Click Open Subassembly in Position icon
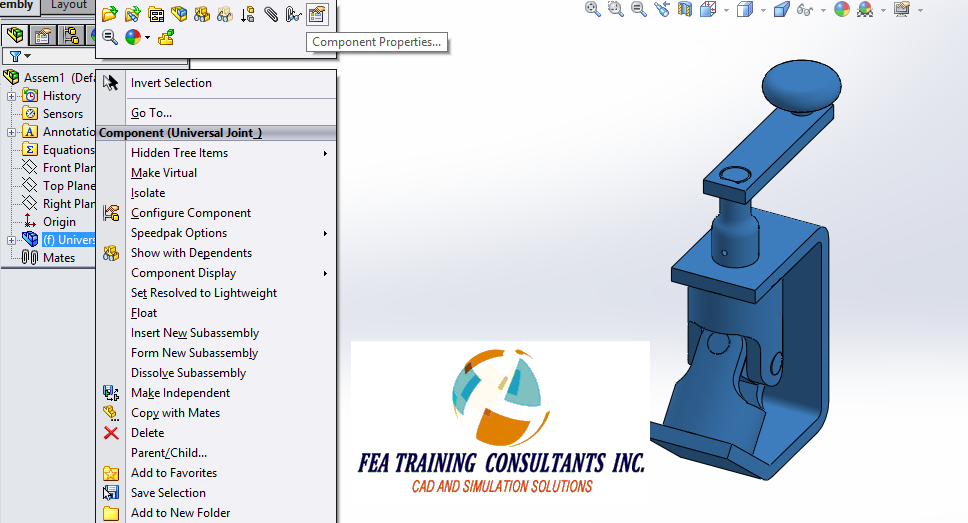The image size is (968, 523). pos(133,14)
